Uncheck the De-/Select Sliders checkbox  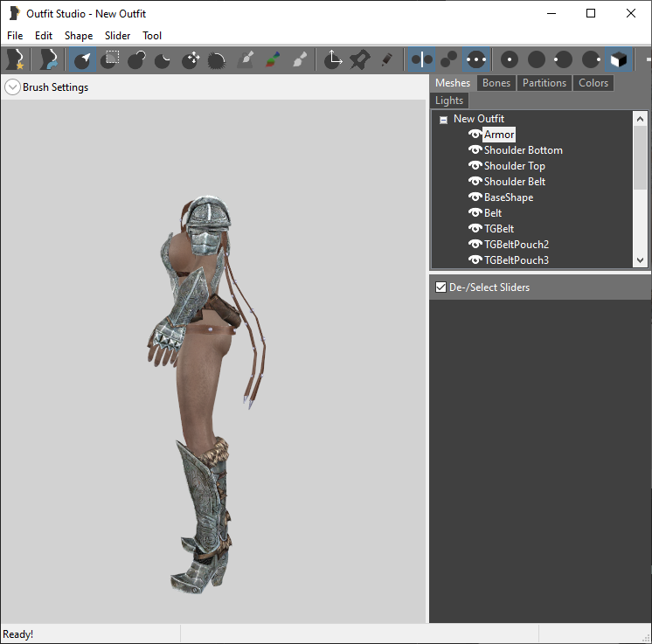point(440,287)
